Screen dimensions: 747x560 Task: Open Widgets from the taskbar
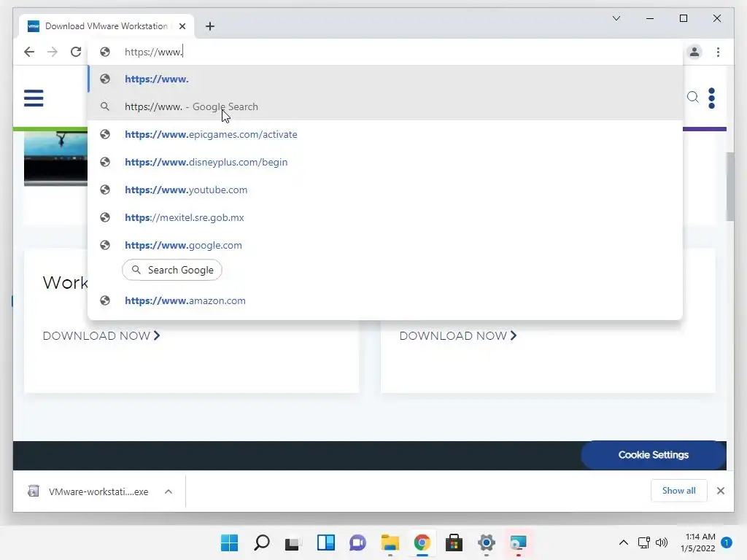tap(326, 542)
